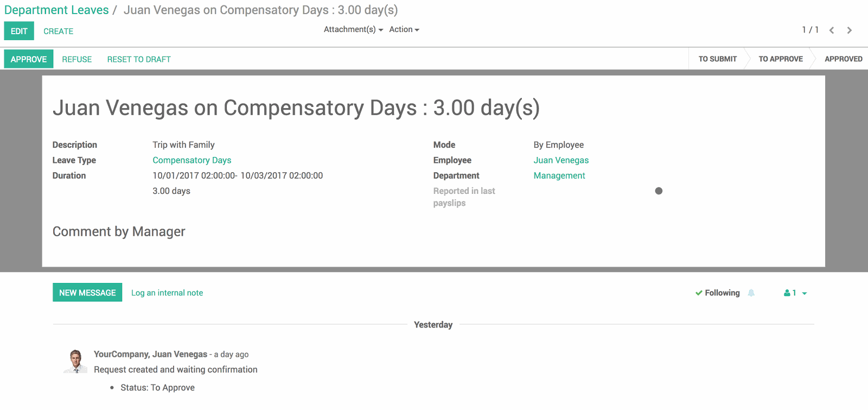This screenshot has height=410, width=868.
Task: Toggle the Following checkmark
Action: [699, 293]
